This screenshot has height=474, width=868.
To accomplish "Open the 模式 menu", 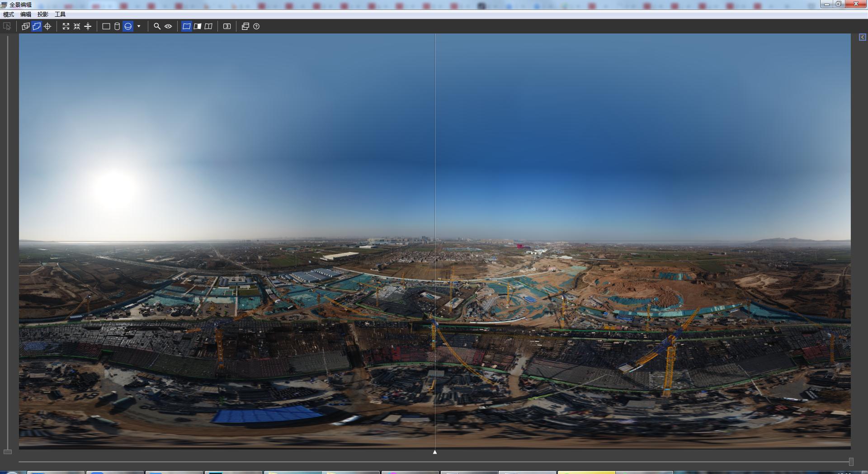I will point(9,14).
